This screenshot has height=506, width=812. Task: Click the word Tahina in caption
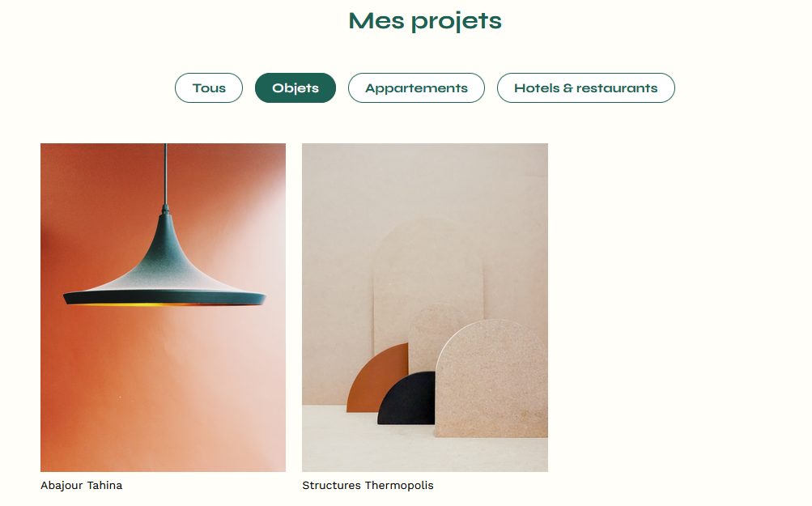tap(104, 485)
